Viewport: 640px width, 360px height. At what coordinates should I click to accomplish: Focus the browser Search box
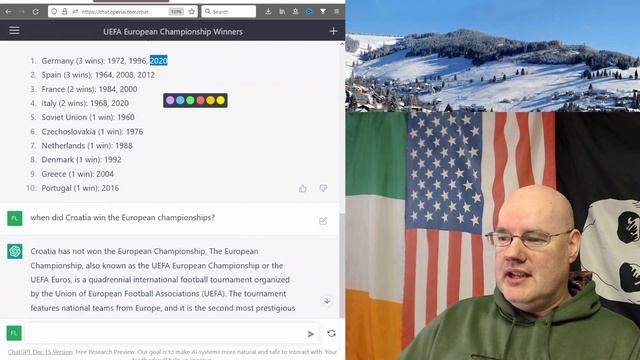(x=229, y=11)
